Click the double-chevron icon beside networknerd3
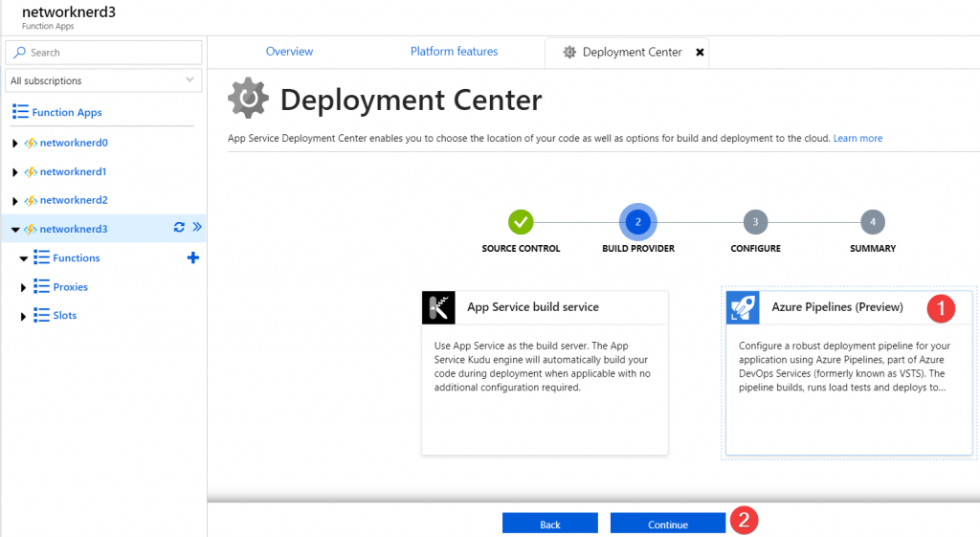 197,227
